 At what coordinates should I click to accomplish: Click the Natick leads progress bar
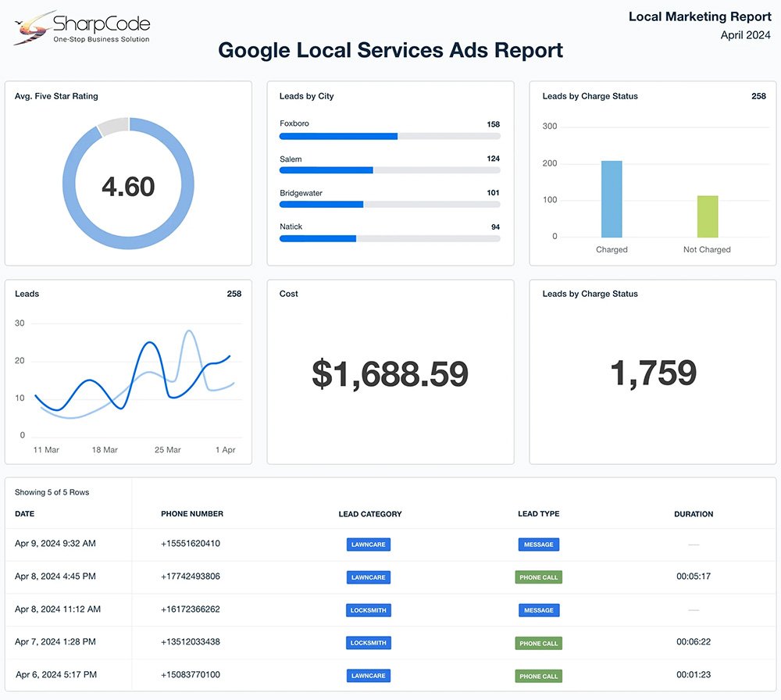tap(390, 238)
